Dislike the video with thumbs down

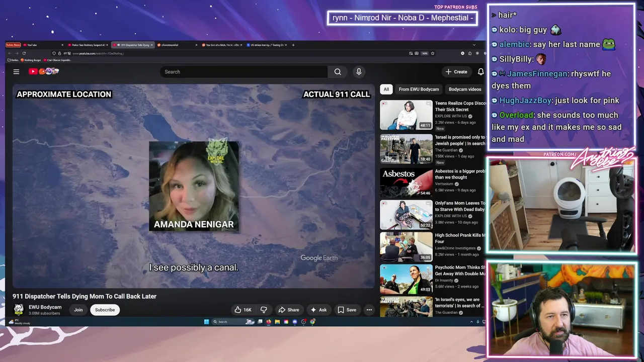[263, 310]
